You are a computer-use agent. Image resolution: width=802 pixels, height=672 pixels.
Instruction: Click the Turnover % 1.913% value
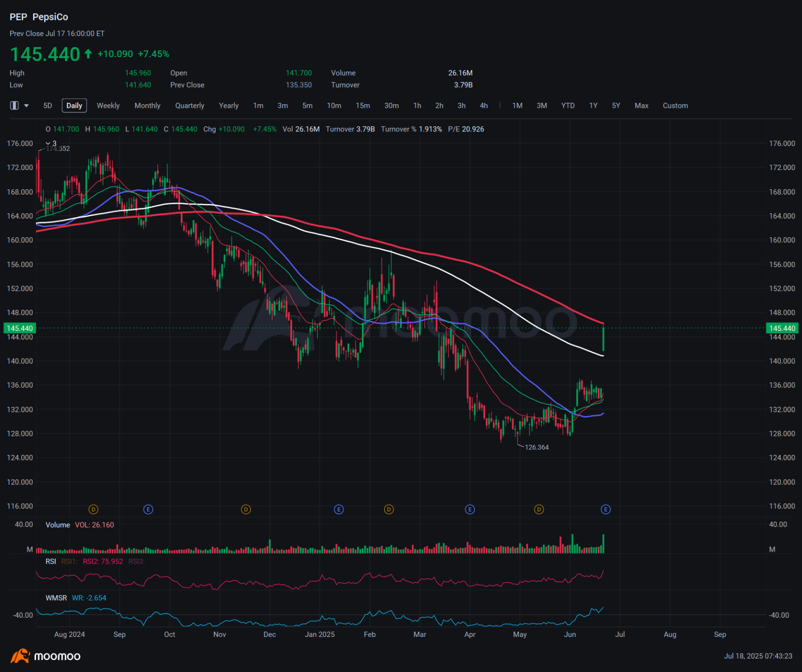pos(412,129)
